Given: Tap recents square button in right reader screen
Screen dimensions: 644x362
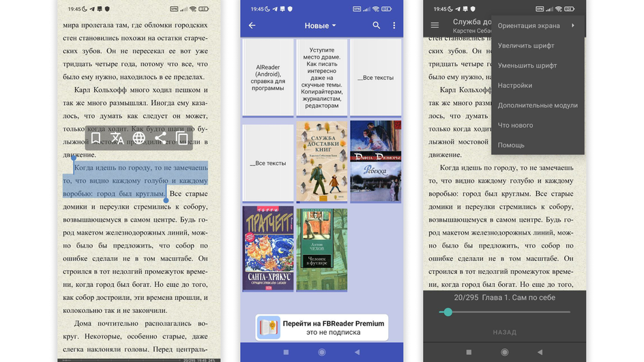Looking at the screenshot, I should coord(469,352).
